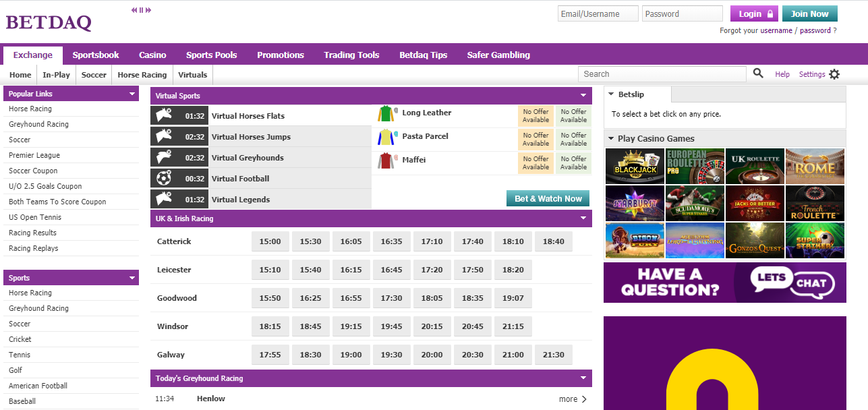Open Greyhound Racing in Popular Links

[x=38, y=124]
